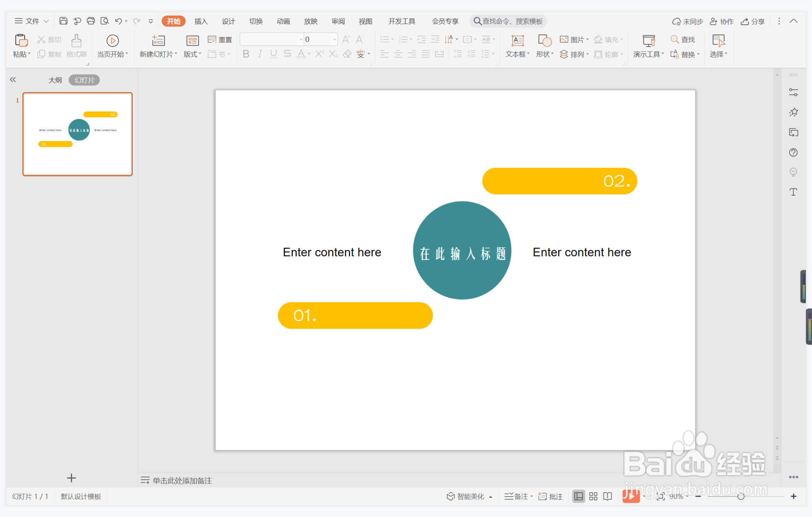
Task: Click the Shapes icon
Action: click(544, 41)
